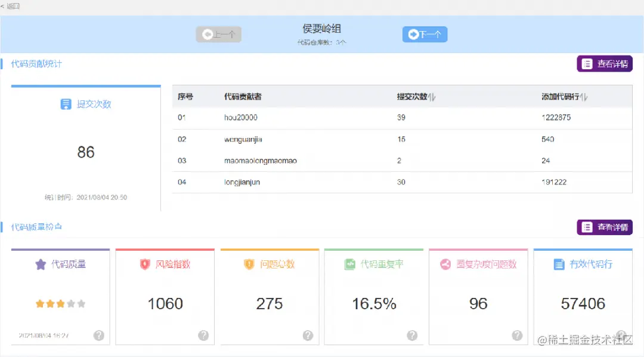This screenshot has height=357, width=644.
Task: Select contributor wenguanjia in the table
Action: (243, 140)
